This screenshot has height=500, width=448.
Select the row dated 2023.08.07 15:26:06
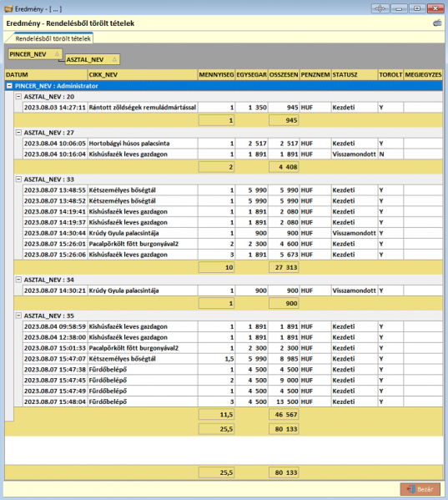tap(233, 255)
